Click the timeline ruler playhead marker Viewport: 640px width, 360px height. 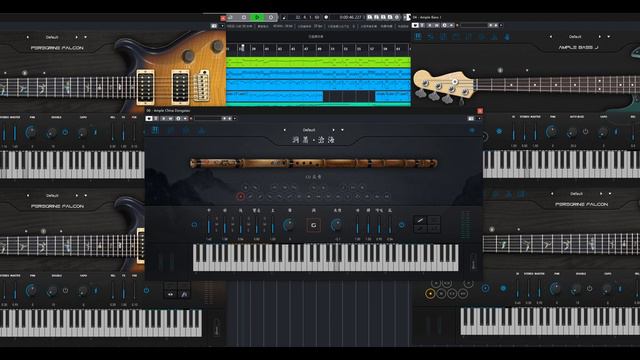[x=242, y=48]
